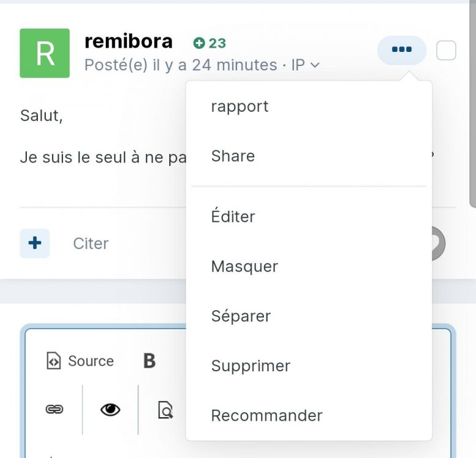This screenshot has height=458, width=476.
Task: Tick the post selection checkbox
Action: [446, 51]
